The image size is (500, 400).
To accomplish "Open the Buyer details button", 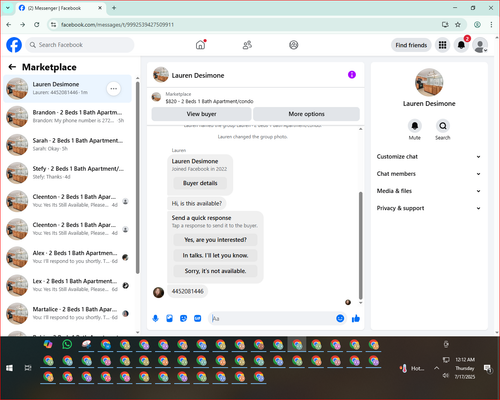I will [200, 183].
